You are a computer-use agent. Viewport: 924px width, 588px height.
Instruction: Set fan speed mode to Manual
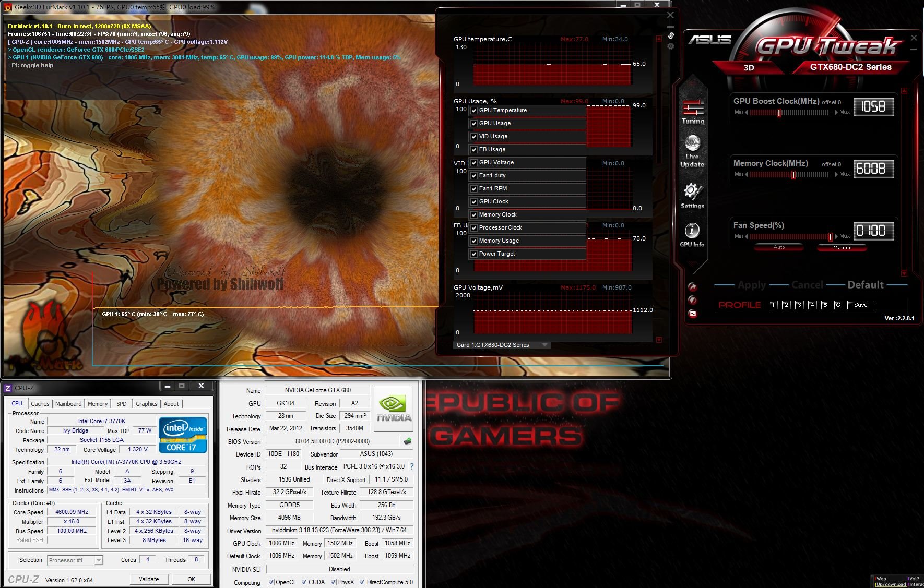[842, 248]
